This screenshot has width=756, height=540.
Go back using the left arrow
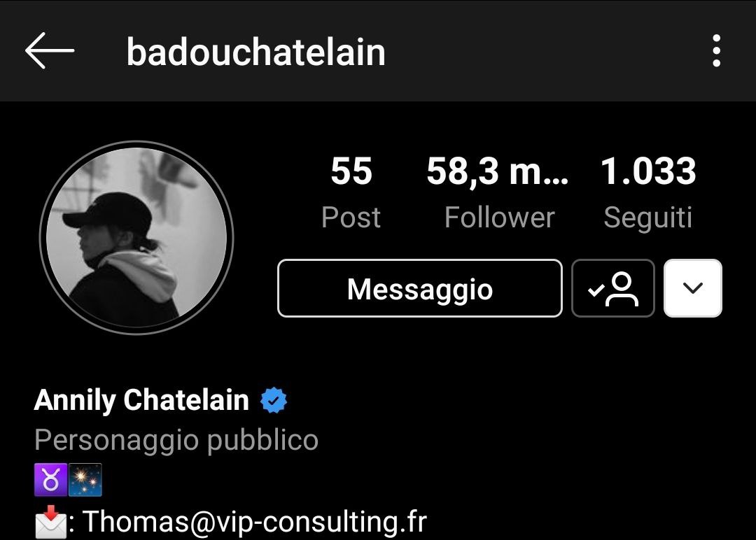pos(50,50)
